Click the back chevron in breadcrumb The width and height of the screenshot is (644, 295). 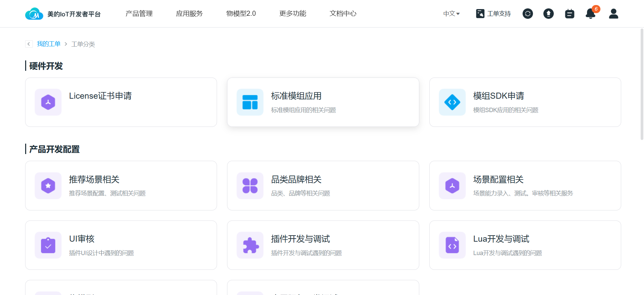point(29,44)
